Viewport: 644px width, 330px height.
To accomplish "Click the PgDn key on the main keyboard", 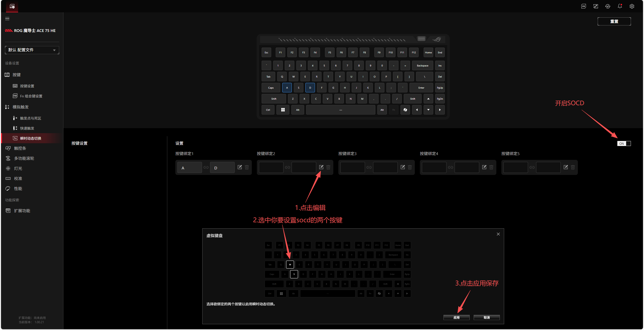I will [x=440, y=99].
